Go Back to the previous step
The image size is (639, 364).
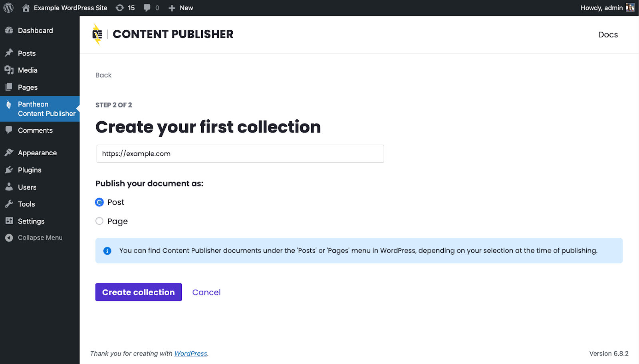[x=103, y=75]
